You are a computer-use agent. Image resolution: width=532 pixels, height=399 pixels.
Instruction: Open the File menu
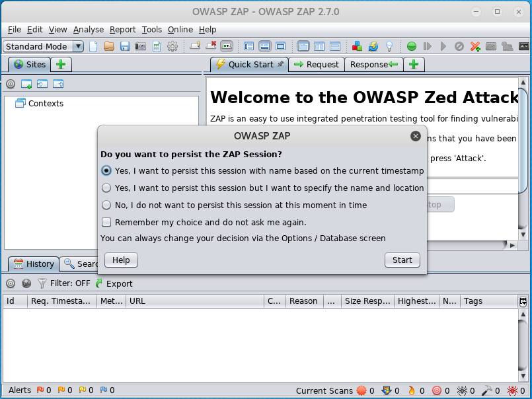(15, 30)
